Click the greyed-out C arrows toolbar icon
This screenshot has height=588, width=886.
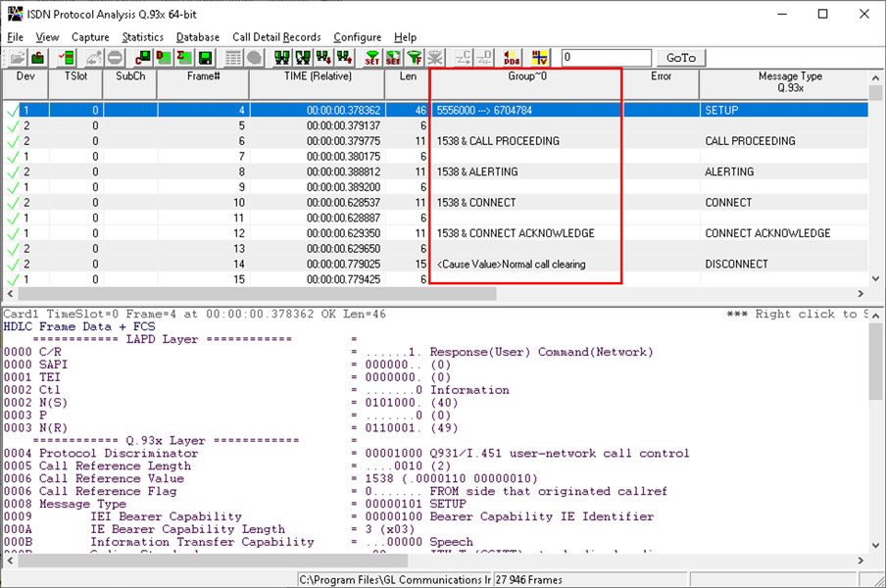click(464, 58)
